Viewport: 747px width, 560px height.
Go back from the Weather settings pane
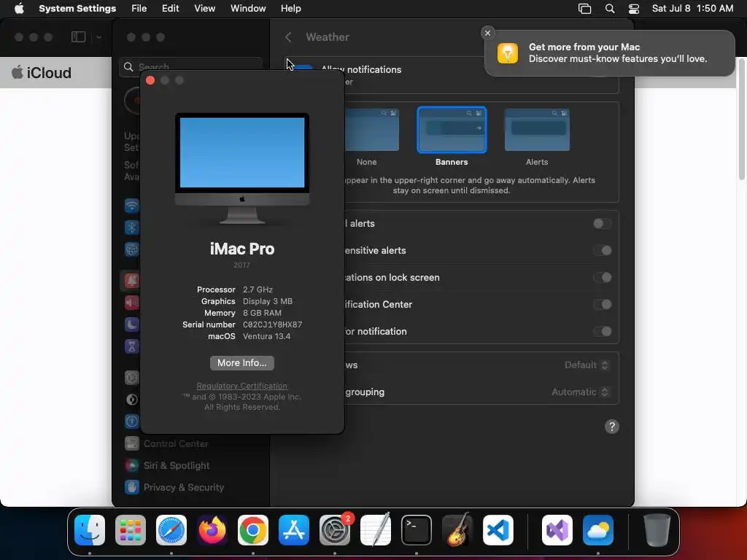tap(288, 37)
